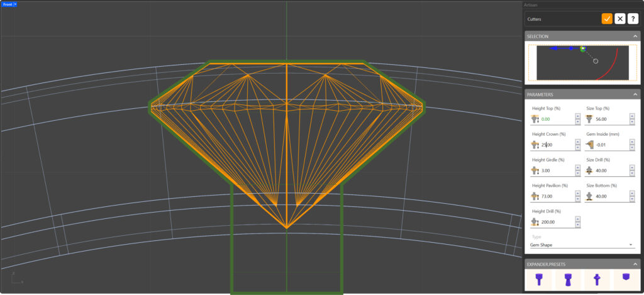Collapse the Selection section
Image resolution: width=644 pixels, height=295 pixels.
[635, 36]
